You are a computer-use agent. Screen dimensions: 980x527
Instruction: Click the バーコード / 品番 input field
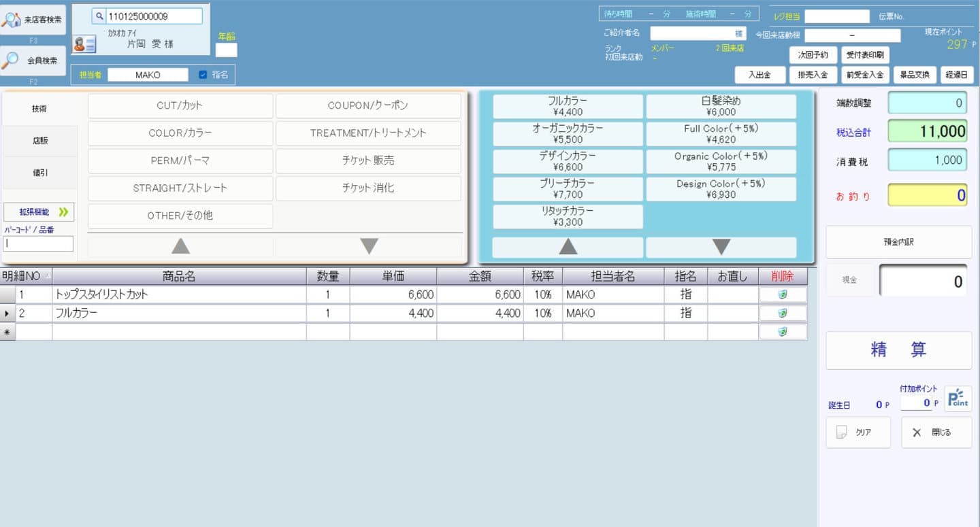pos(39,243)
